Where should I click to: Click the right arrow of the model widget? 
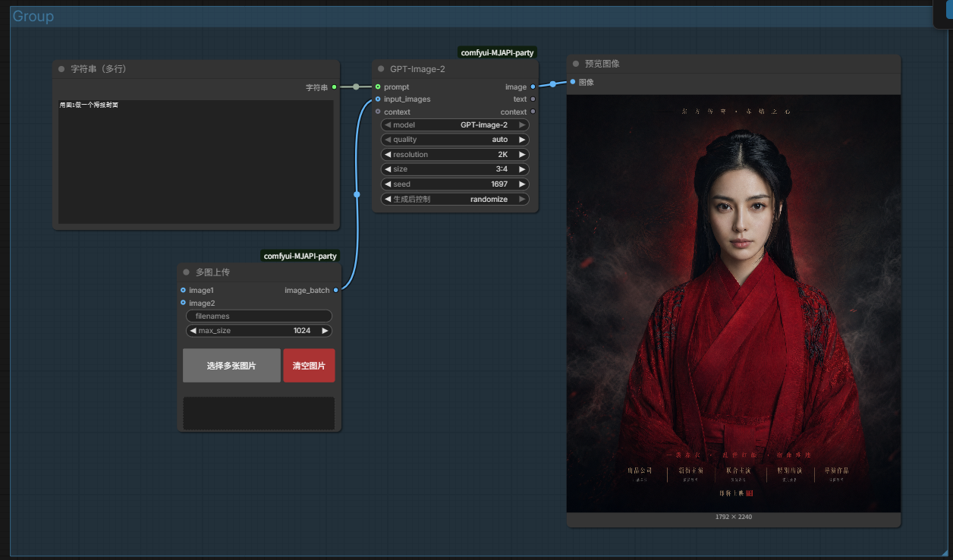pyautogui.click(x=522, y=125)
